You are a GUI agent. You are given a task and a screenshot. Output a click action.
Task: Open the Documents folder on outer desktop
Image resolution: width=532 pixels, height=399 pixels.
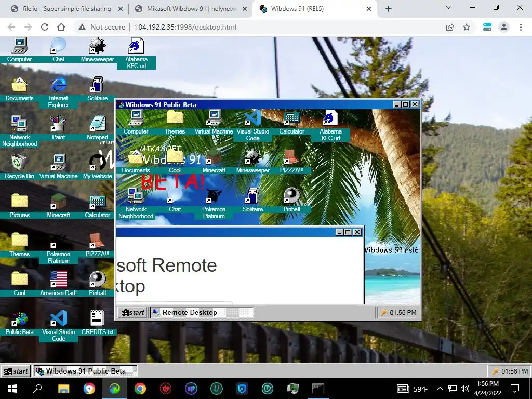[x=19, y=89]
